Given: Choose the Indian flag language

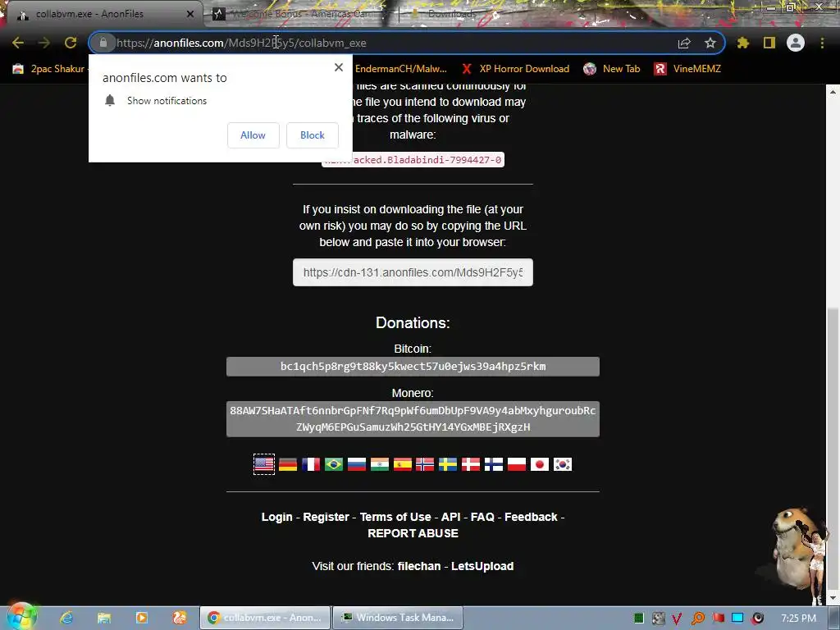Looking at the screenshot, I should click(x=380, y=464).
